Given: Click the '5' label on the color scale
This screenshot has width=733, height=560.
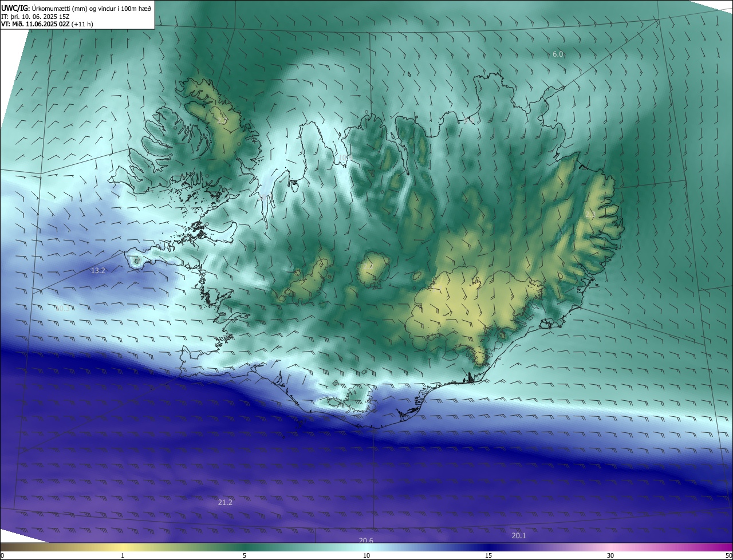Looking at the screenshot, I should point(245,555).
